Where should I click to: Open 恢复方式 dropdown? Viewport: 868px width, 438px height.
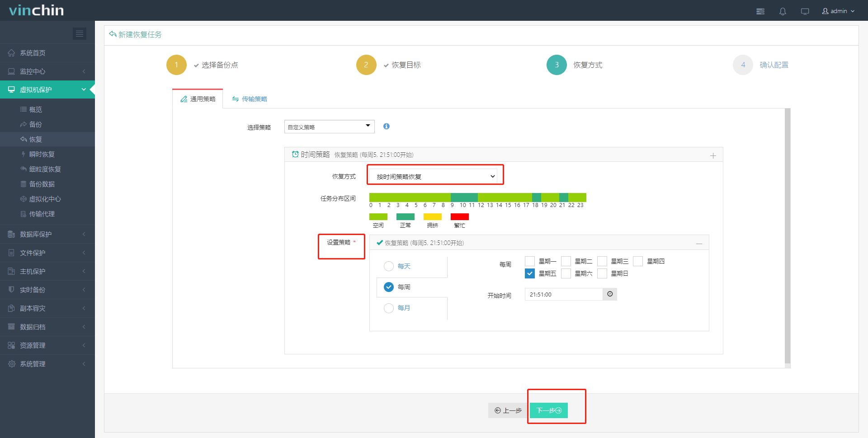click(x=433, y=176)
